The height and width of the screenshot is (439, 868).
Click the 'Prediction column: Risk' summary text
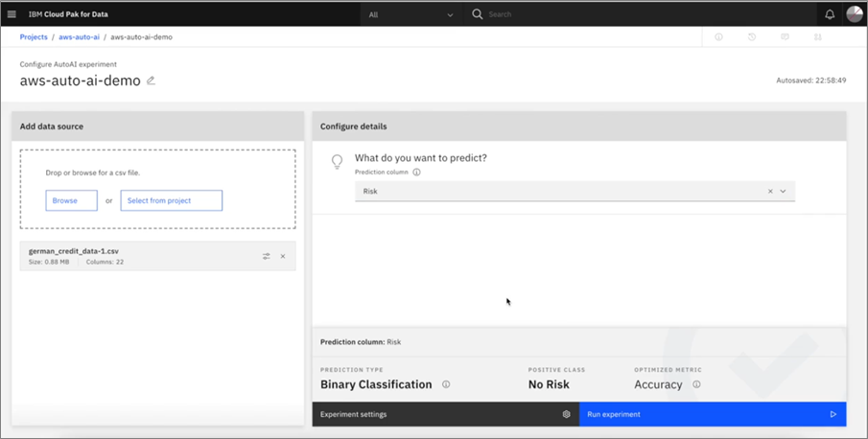point(361,341)
